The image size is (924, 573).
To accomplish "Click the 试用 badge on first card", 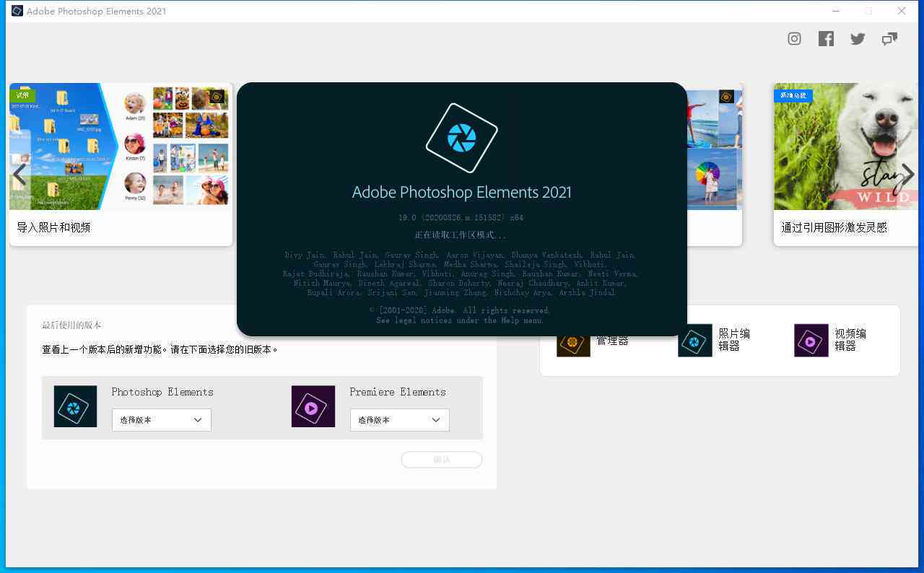I will [x=22, y=95].
